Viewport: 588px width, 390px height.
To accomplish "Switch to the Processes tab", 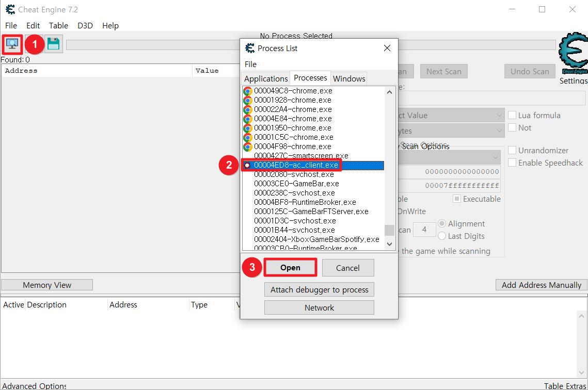I will pos(310,77).
